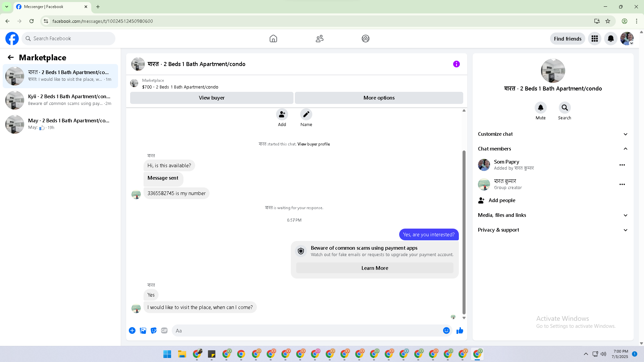Open options for Som Papry member
Image resolution: width=644 pixels, height=362 pixels.
point(622,165)
